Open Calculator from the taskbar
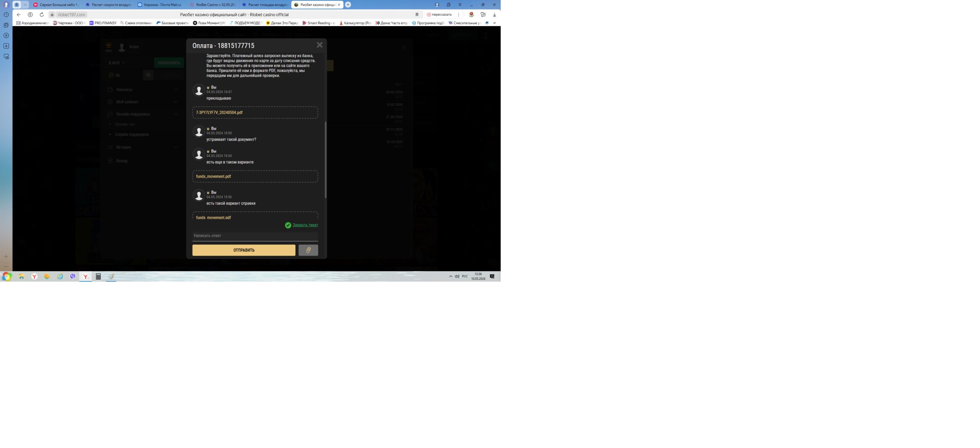This screenshot has height=448, width=980. (98, 276)
